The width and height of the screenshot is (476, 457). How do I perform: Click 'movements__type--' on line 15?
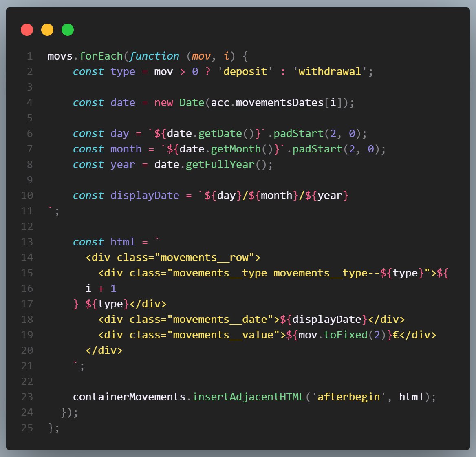[x=327, y=273]
